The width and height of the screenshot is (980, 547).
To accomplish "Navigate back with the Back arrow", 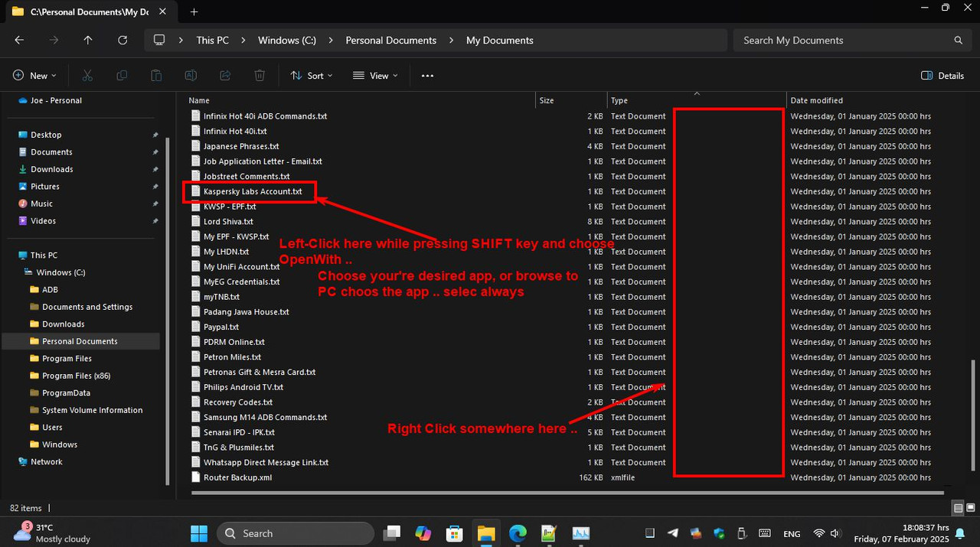I will (19, 40).
